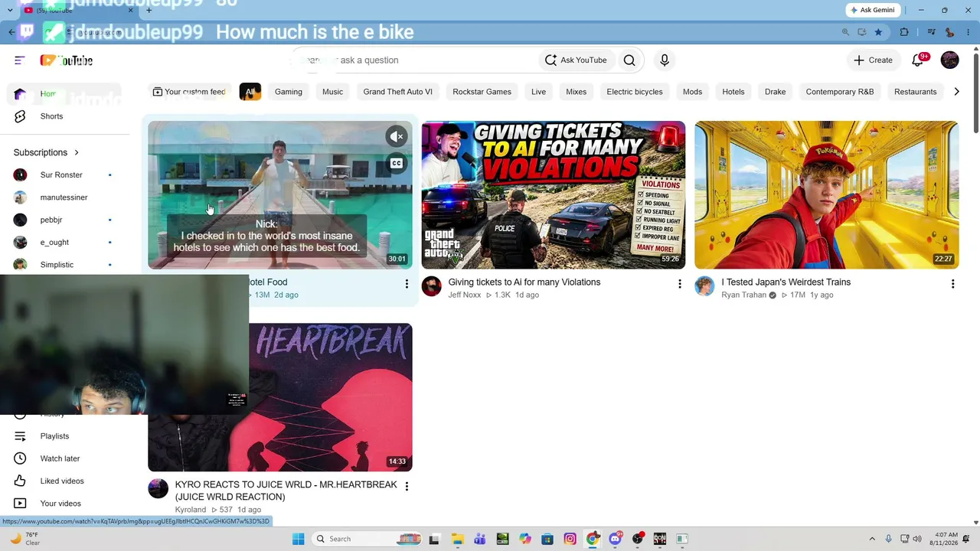The width and height of the screenshot is (980, 551).
Task: Unmute the hotel food video preview
Action: 397,137
